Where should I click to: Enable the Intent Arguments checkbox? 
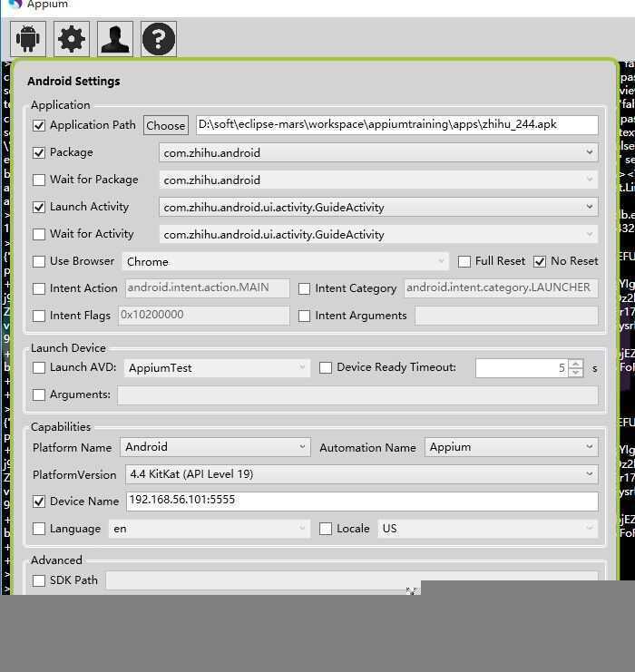pyautogui.click(x=305, y=316)
